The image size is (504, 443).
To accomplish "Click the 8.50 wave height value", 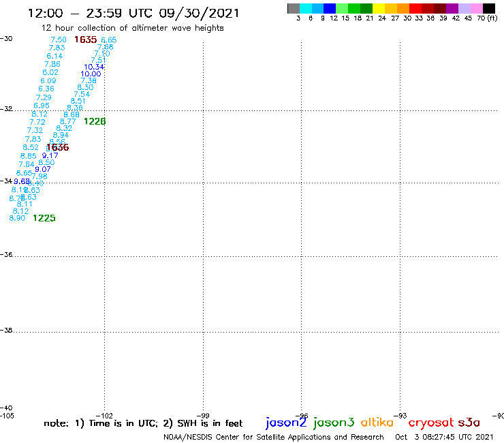I will (x=46, y=162).
